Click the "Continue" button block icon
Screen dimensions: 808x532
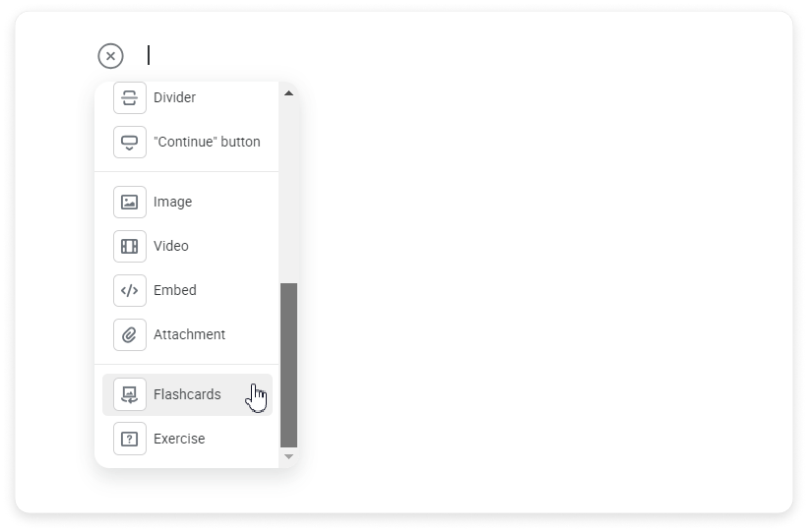point(129,143)
